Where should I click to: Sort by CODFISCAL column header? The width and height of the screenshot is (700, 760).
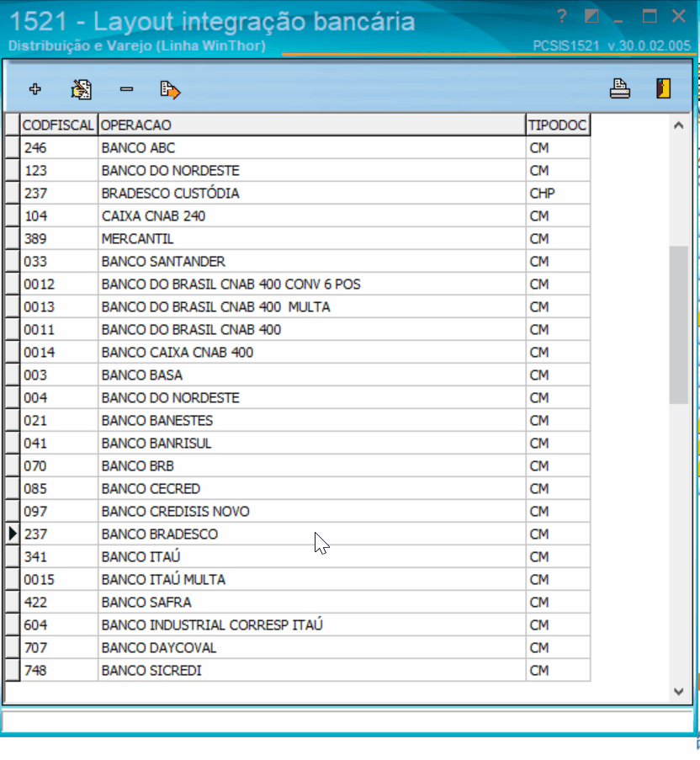click(59, 125)
